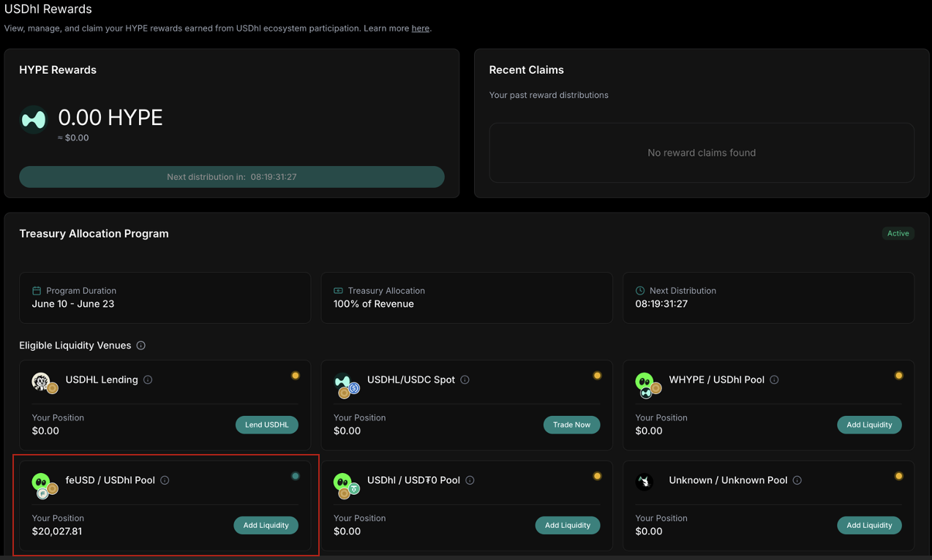Click the USDHL Lending token pair icon
Screen dimensions: 932x560
(45, 382)
